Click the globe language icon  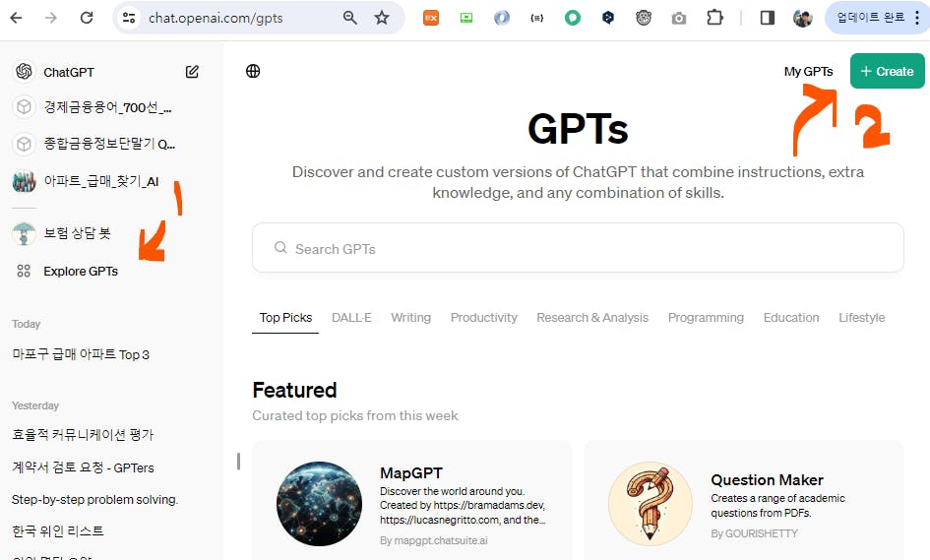pyautogui.click(x=253, y=71)
